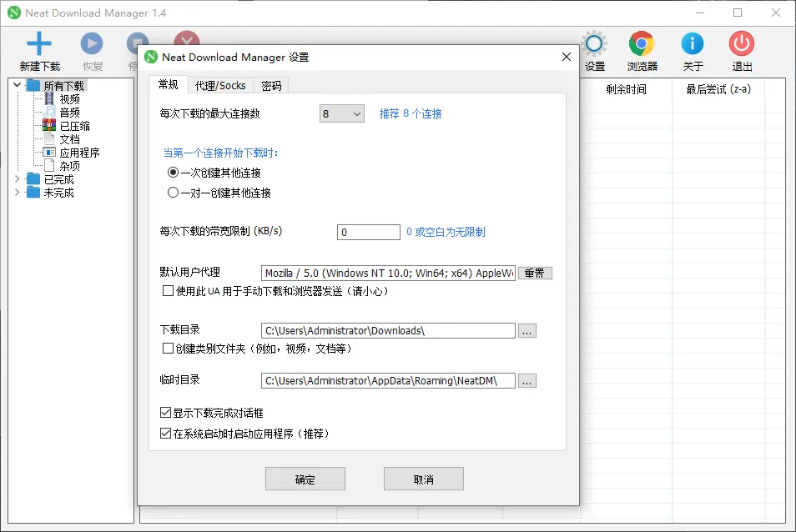This screenshot has height=532, width=796.
Task: Maximize the Neat Download Manager window
Action: tap(738, 13)
